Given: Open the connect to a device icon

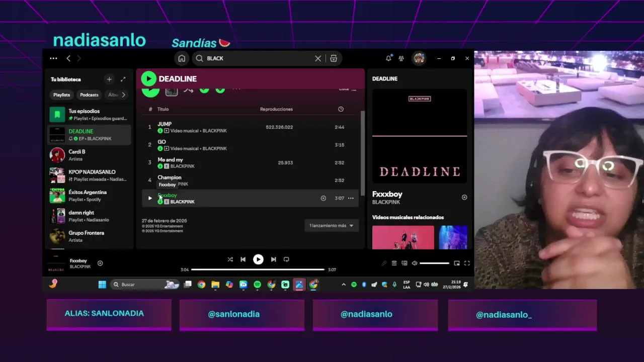Looking at the screenshot, I should point(404,263).
